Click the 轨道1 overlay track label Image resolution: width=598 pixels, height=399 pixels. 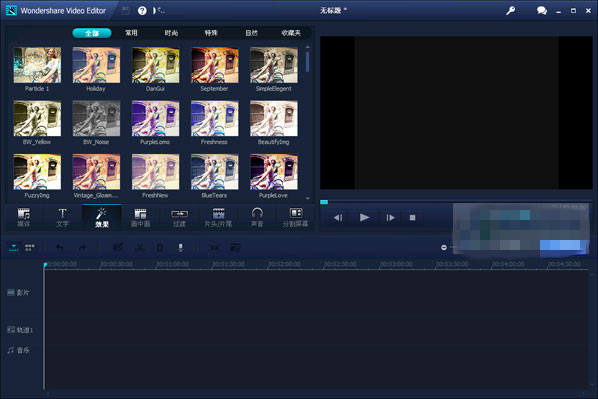coord(20,330)
